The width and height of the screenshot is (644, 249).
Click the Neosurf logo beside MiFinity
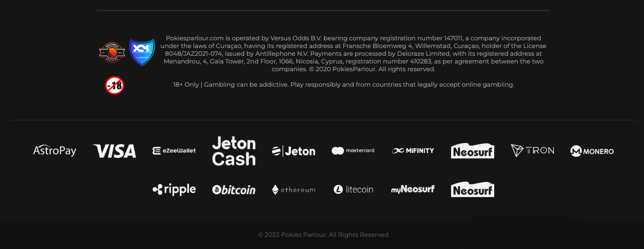(472, 151)
